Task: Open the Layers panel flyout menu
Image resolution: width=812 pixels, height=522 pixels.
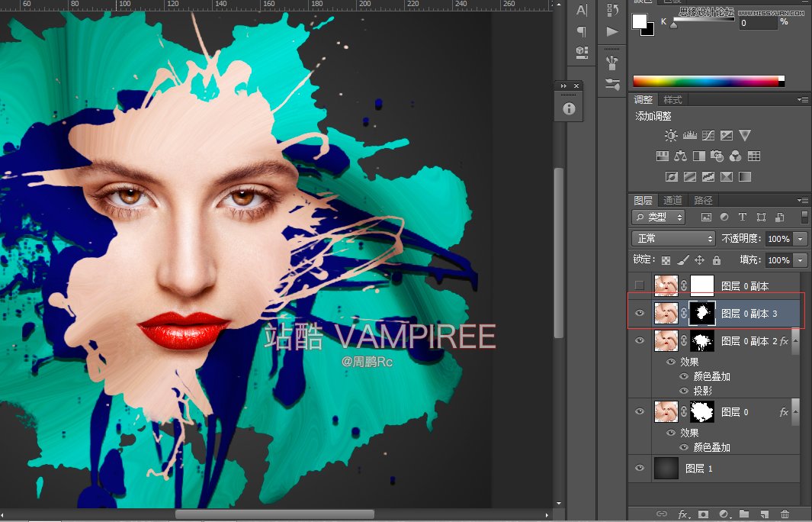Action: pos(803,200)
